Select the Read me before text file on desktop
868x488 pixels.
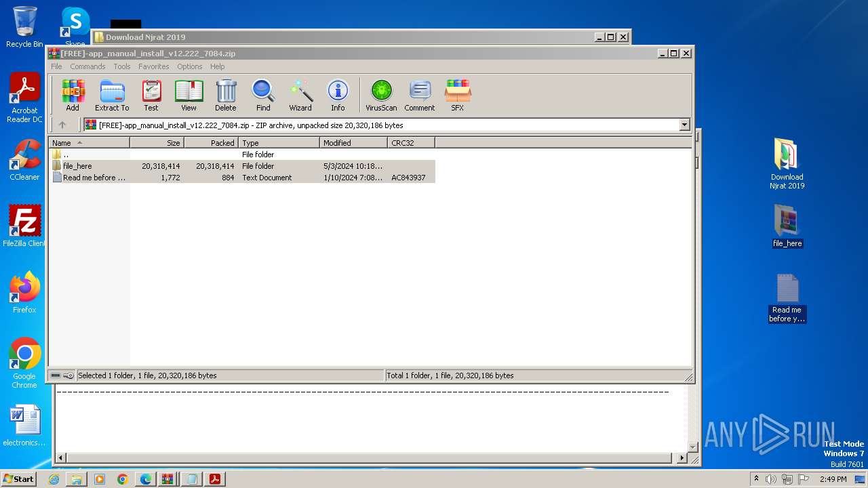coord(787,298)
